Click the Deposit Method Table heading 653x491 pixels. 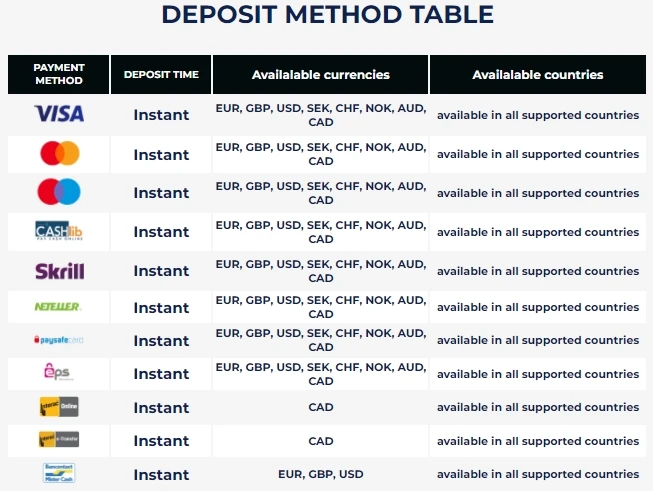pyautogui.click(x=327, y=15)
